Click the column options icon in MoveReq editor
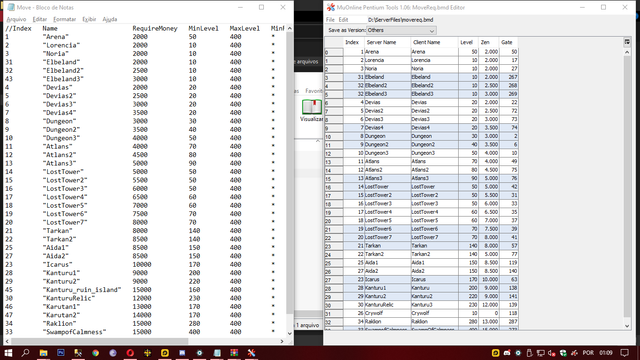Image resolution: width=640 pixels, height=360 pixels. 627,42
